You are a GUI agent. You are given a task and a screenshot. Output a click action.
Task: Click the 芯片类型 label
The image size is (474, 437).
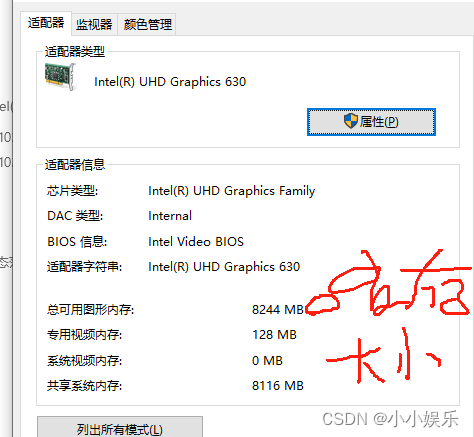coord(72,191)
